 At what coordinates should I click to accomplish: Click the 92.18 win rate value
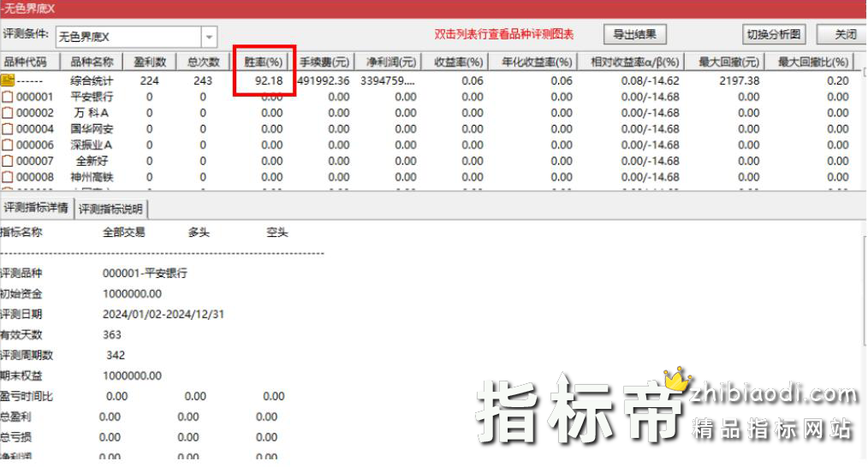(x=269, y=80)
